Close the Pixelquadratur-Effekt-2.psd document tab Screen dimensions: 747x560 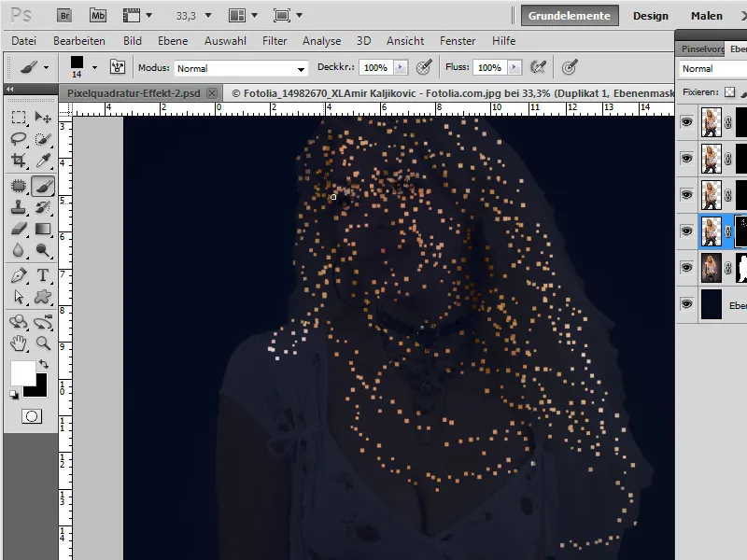[x=212, y=93]
